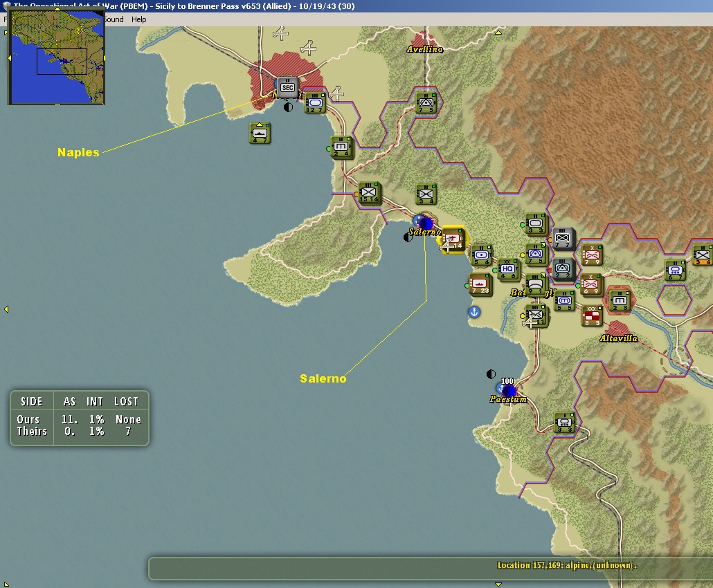Click the Paestum town label
This screenshot has width=713, height=588.
click(508, 399)
